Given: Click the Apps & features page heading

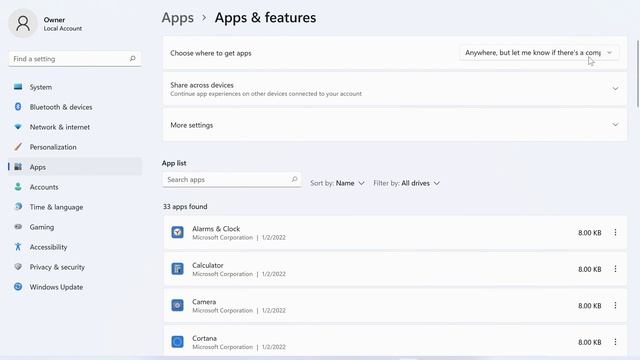Looking at the screenshot, I should coord(265,18).
